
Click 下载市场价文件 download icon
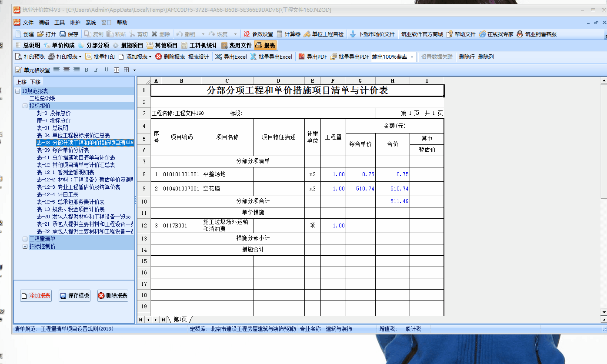pos(353,34)
